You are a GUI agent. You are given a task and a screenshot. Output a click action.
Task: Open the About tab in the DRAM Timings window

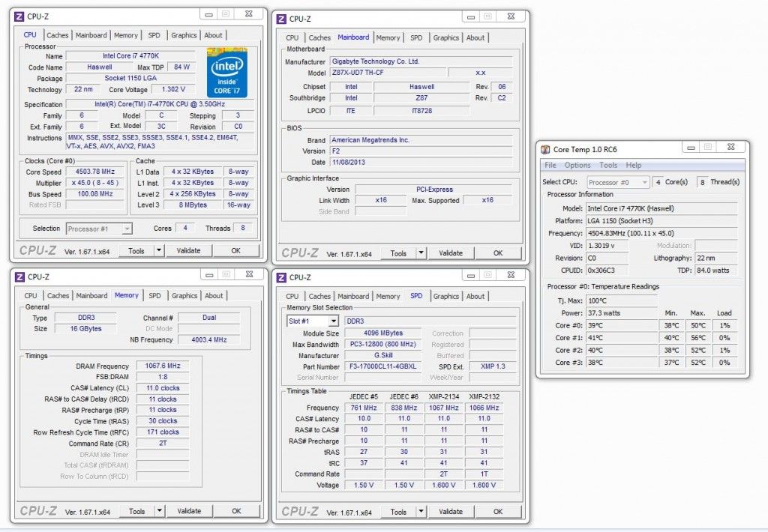tap(214, 296)
